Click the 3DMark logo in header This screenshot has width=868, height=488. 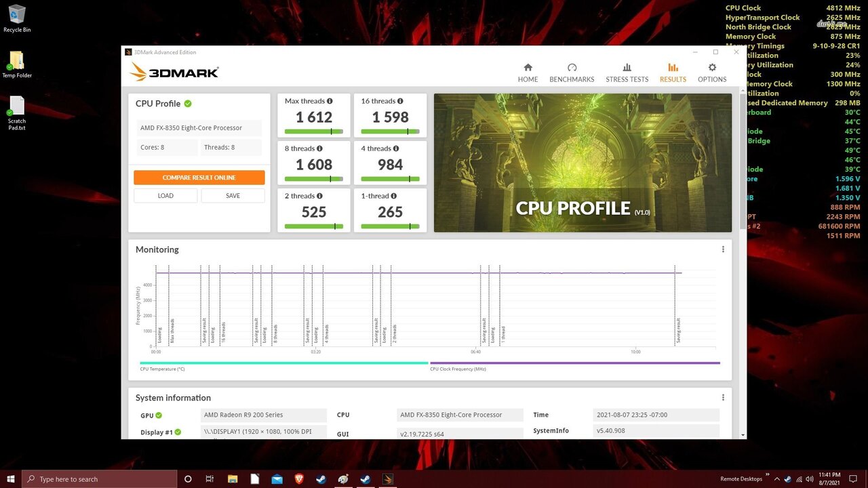[x=174, y=72]
